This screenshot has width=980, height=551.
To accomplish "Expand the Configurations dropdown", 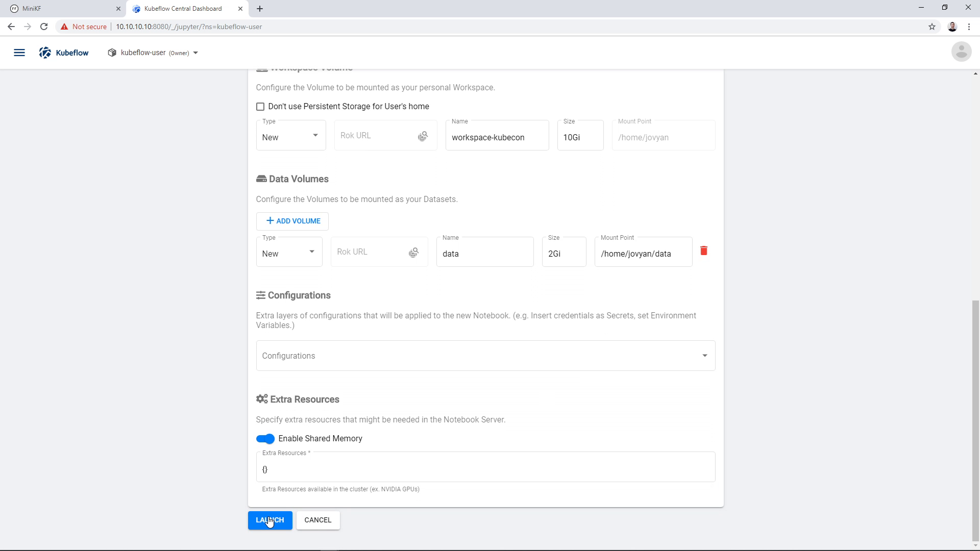I will (x=485, y=356).
